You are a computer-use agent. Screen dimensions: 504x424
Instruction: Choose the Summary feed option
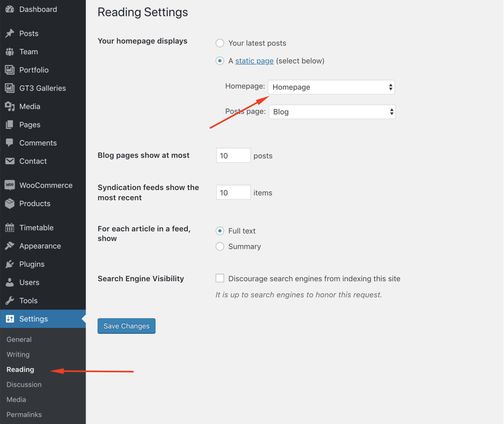point(220,246)
